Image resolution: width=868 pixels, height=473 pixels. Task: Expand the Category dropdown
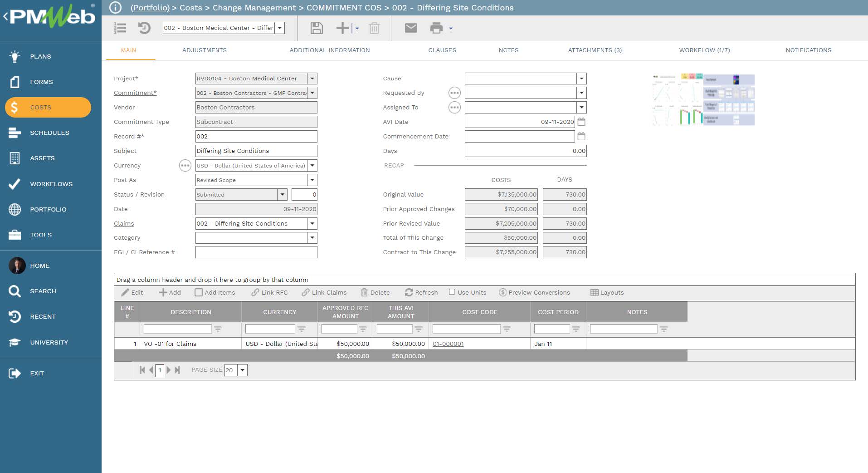pos(312,238)
